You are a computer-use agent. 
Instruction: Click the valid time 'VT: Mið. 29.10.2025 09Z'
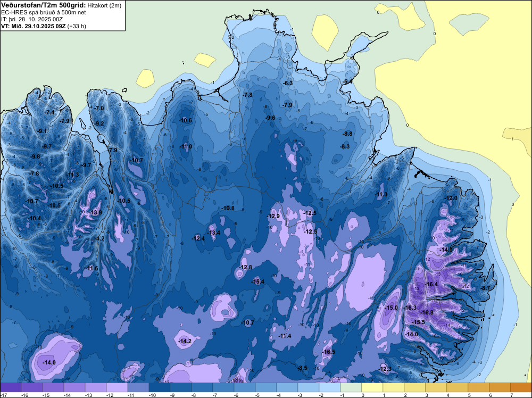coord(34,26)
